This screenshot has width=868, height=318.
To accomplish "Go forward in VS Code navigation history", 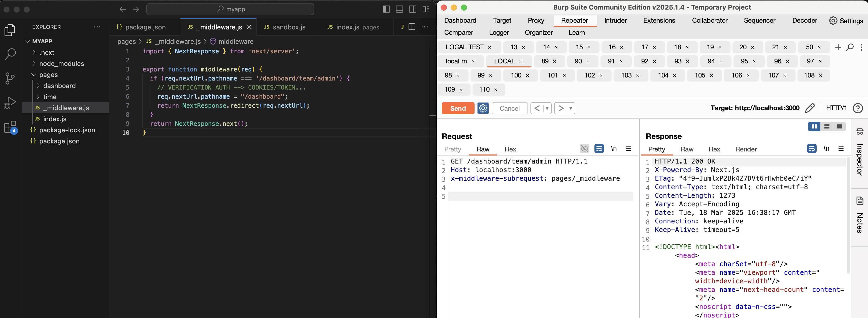I will click(136, 9).
